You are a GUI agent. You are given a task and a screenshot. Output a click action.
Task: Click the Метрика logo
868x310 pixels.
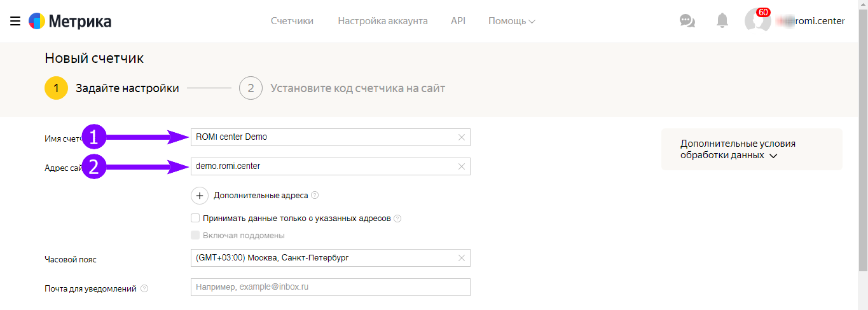(x=70, y=22)
